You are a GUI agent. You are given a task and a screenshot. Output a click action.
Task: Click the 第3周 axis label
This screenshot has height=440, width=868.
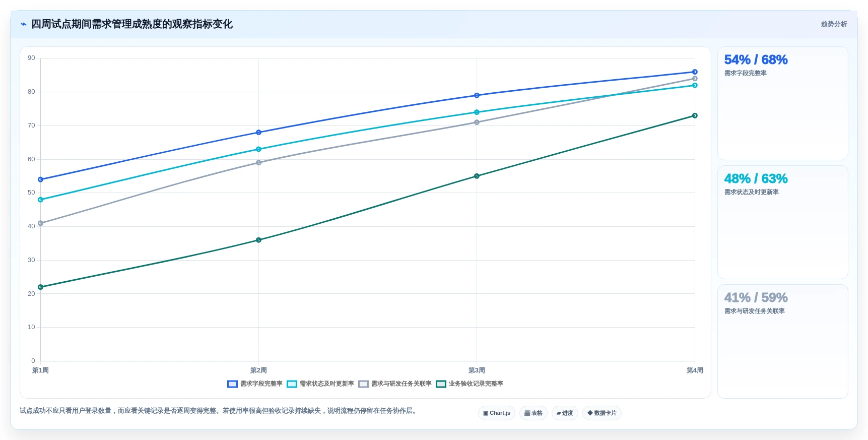pyautogui.click(x=477, y=370)
